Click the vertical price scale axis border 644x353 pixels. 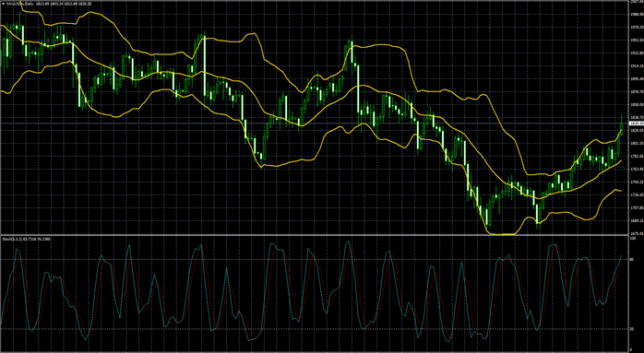coord(628,177)
